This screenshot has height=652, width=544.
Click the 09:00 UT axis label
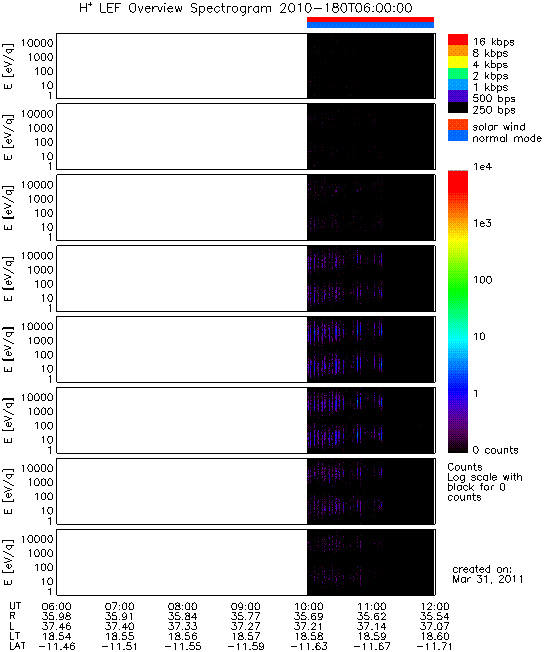pos(245,607)
